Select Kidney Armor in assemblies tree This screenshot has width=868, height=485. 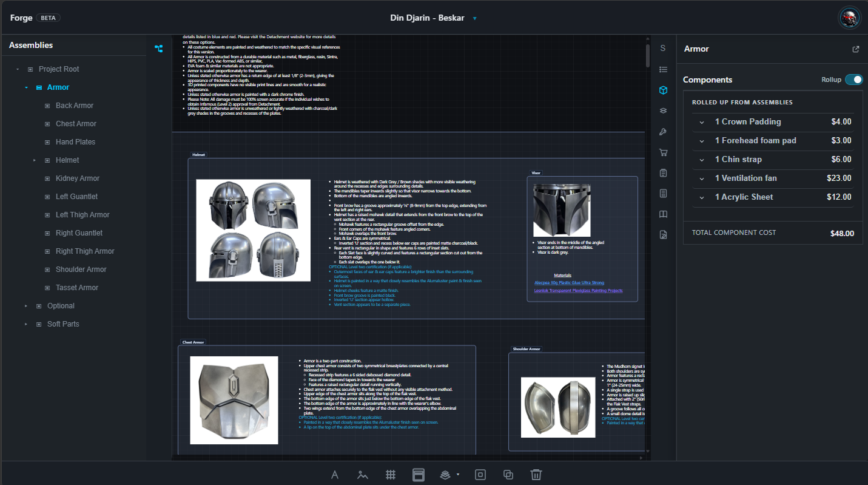tap(78, 178)
